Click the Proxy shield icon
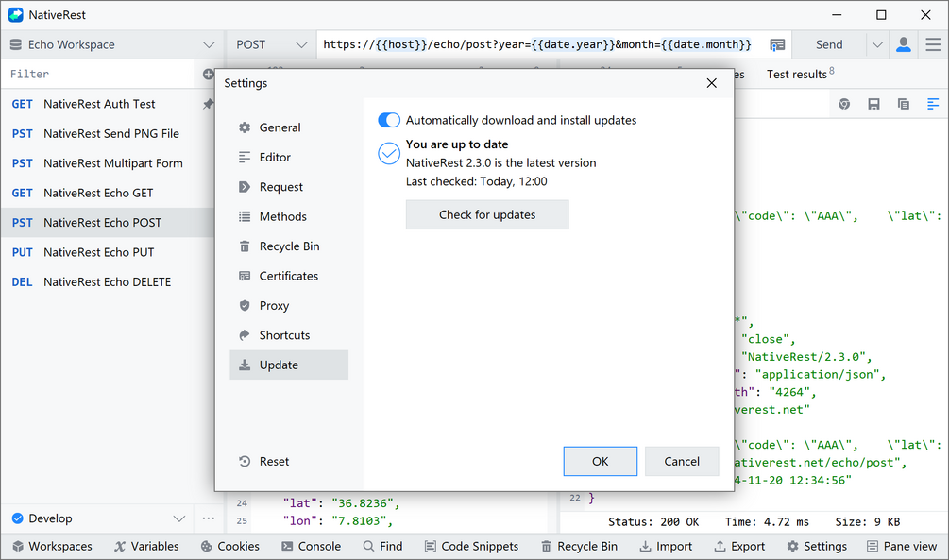The width and height of the screenshot is (949, 560). (x=245, y=306)
